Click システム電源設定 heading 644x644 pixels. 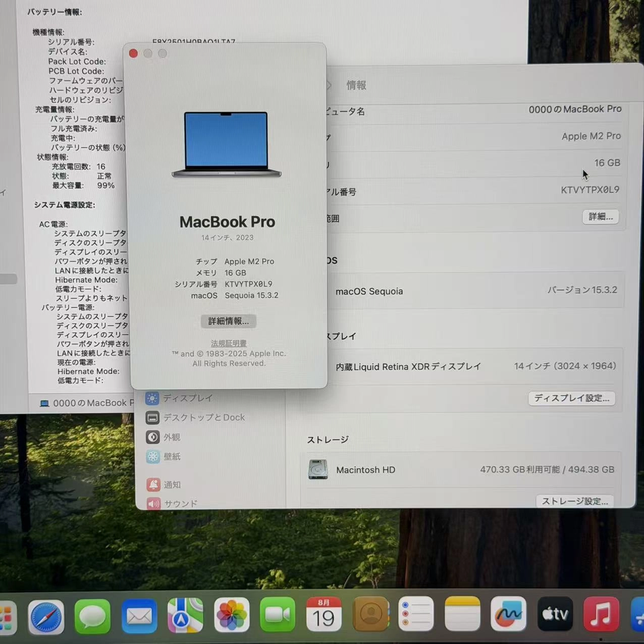coord(65,205)
